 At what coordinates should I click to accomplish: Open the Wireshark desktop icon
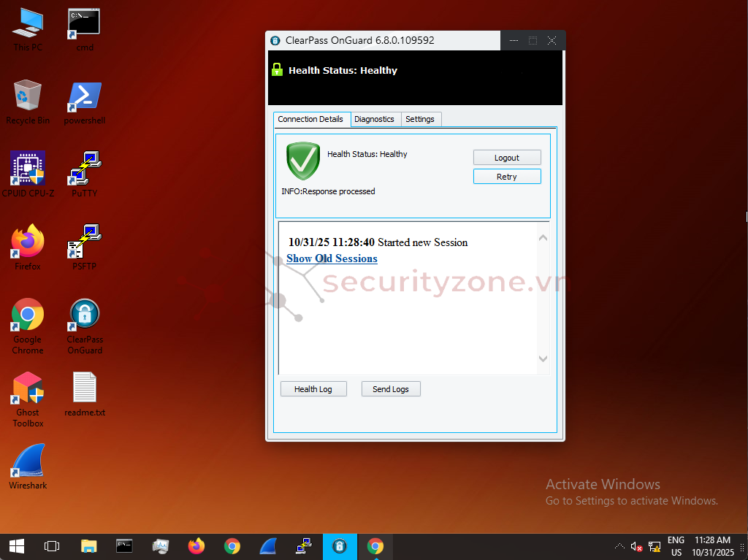(x=28, y=461)
